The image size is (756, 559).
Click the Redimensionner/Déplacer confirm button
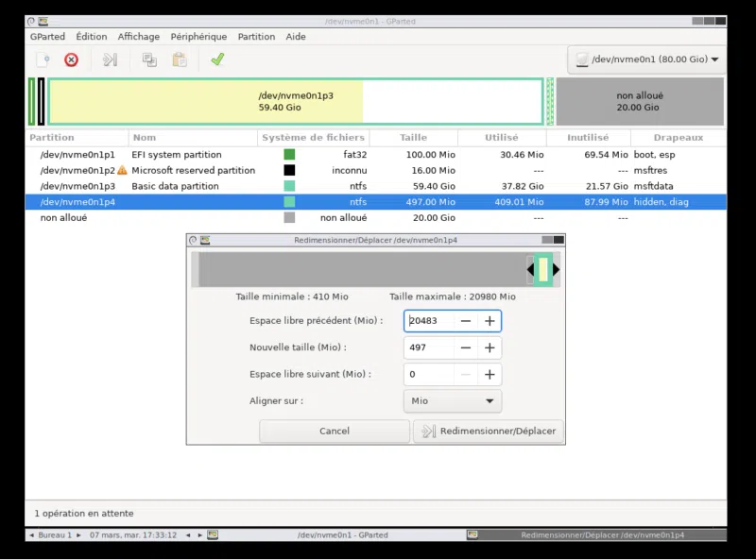(x=489, y=432)
